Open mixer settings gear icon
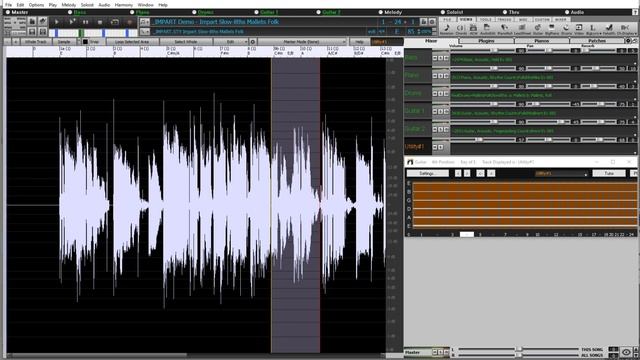The height and width of the screenshot is (360, 640). [628, 41]
